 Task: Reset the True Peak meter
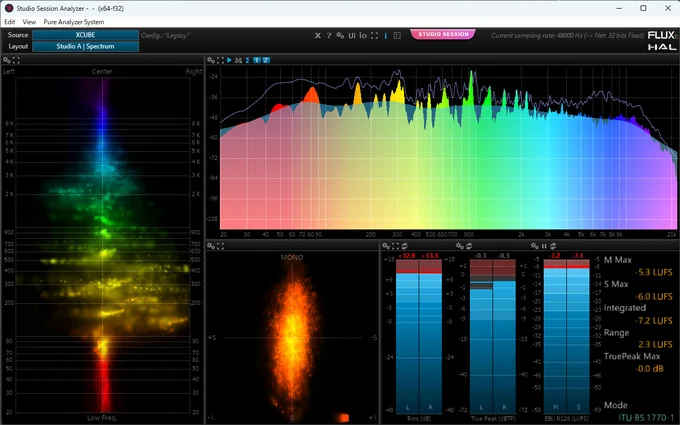[469, 246]
